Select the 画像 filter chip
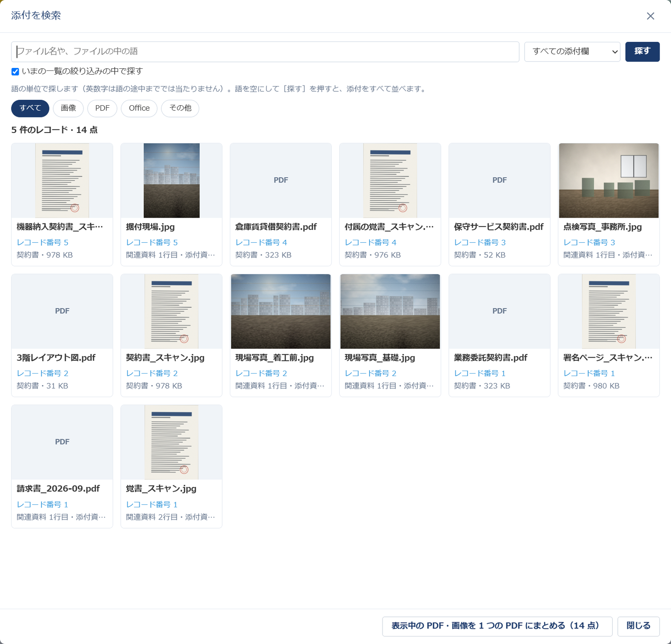This screenshot has width=671, height=644. click(68, 108)
